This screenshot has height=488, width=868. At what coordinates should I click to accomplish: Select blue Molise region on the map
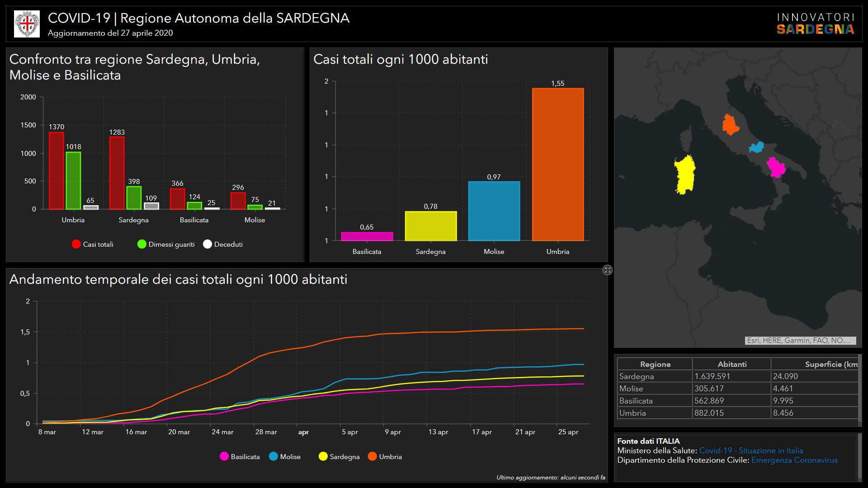click(756, 147)
